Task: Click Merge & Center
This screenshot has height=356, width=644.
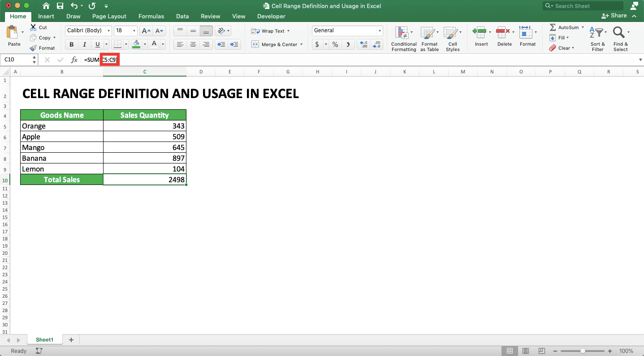Action: [274, 44]
